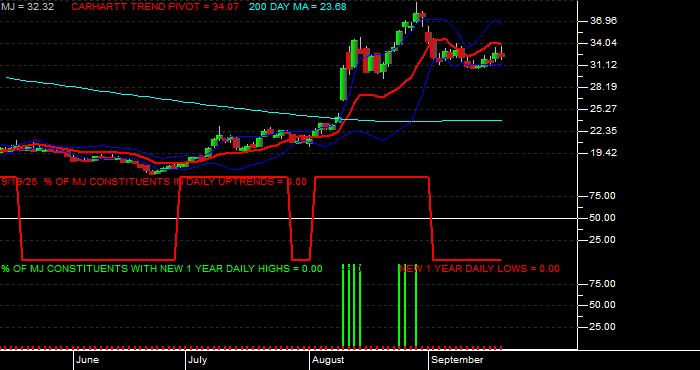Click the NEW 1 YEAR DAILY LOWS = 0.00 label

point(479,269)
